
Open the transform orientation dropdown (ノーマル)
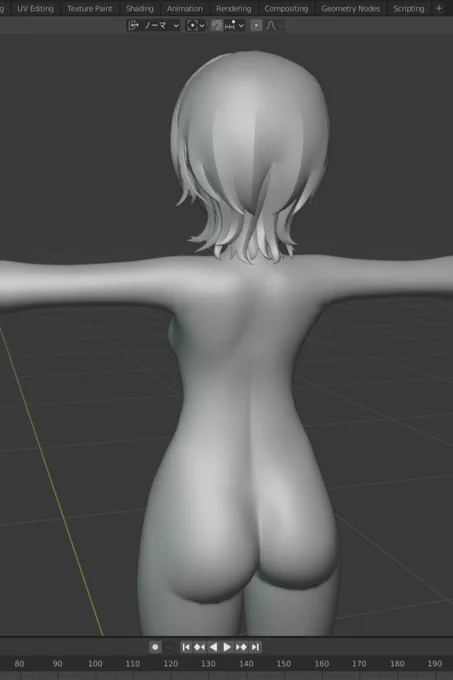coord(154,26)
